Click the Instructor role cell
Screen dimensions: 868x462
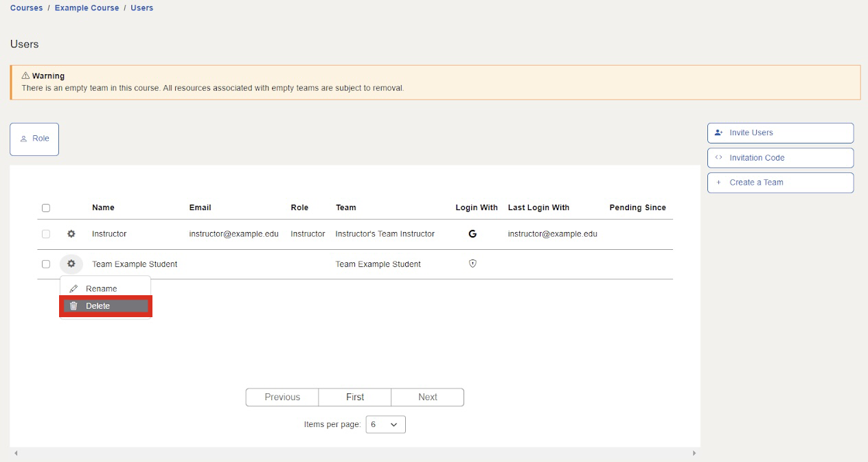point(308,234)
